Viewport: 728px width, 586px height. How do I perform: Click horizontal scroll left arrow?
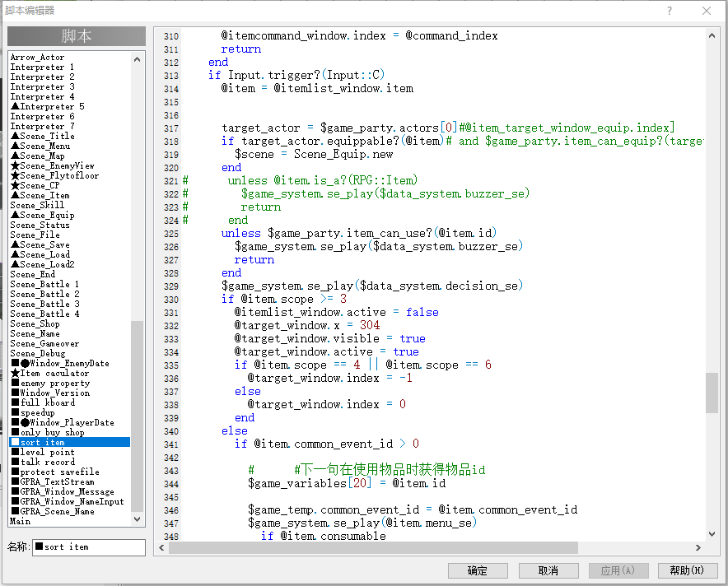(161, 547)
